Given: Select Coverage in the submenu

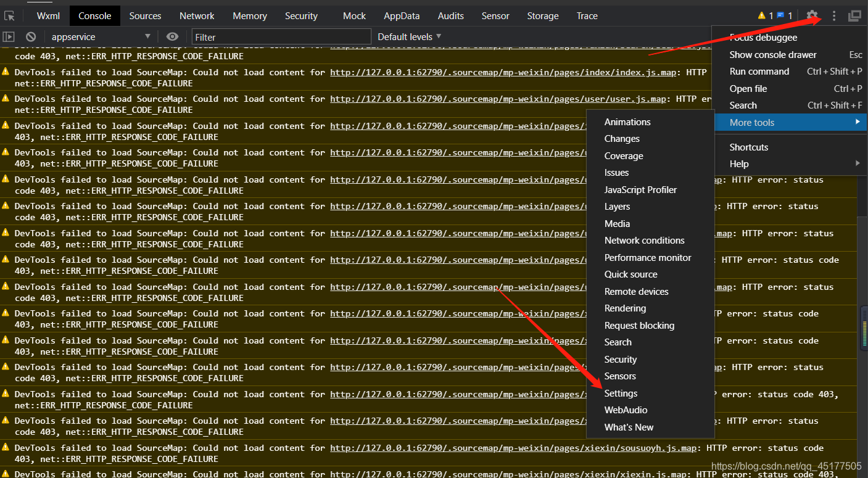Looking at the screenshot, I should [x=650, y=156].
